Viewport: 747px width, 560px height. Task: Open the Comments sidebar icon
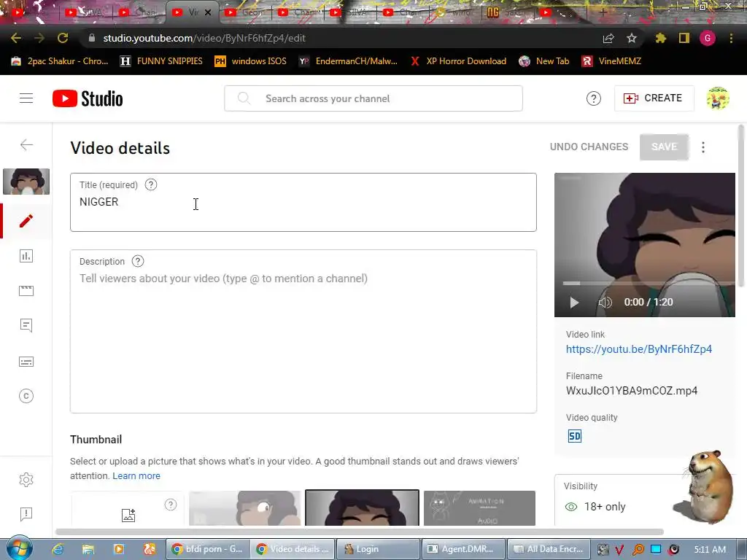[x=26, y=326]
